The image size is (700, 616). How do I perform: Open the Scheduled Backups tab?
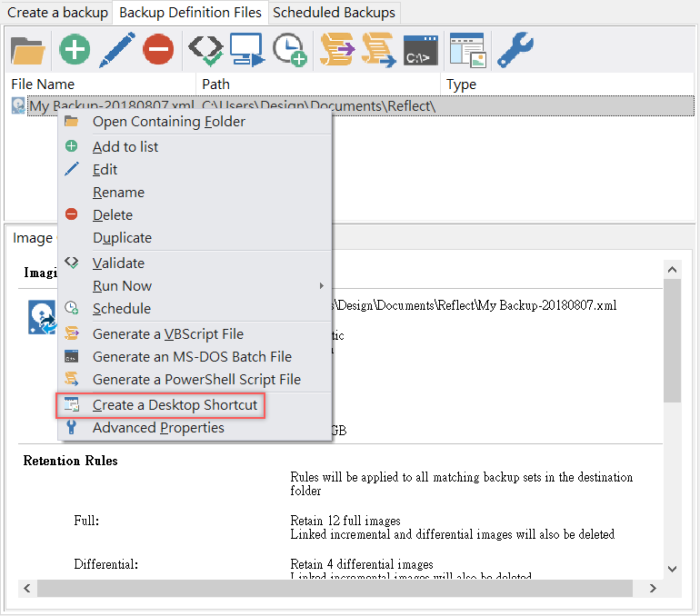tap(334, 13)
